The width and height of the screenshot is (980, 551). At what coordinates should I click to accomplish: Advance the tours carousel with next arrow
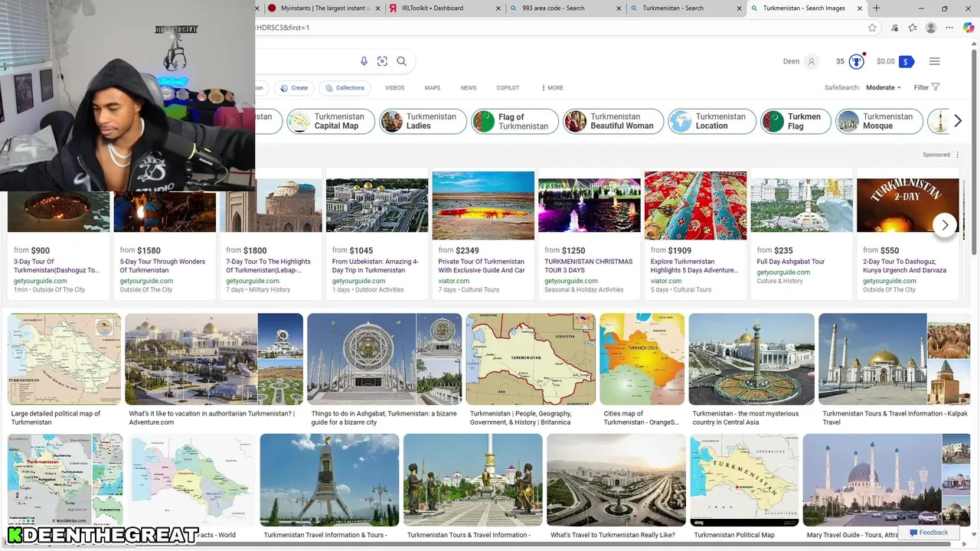(945, 225)
